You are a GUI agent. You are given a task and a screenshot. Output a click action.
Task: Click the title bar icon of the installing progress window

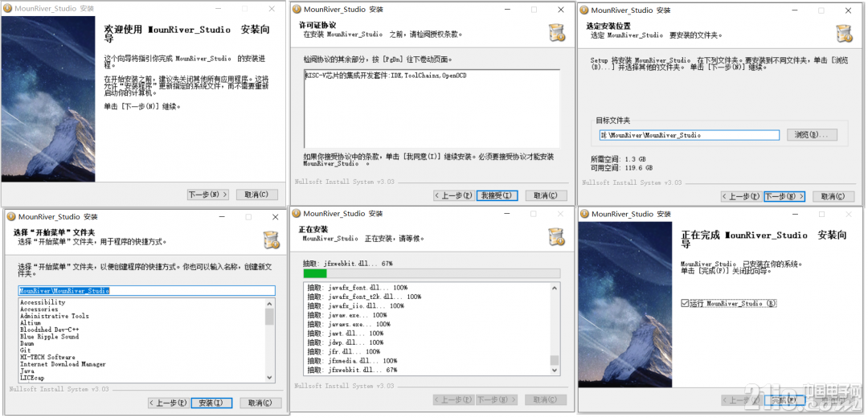[297, 213]
